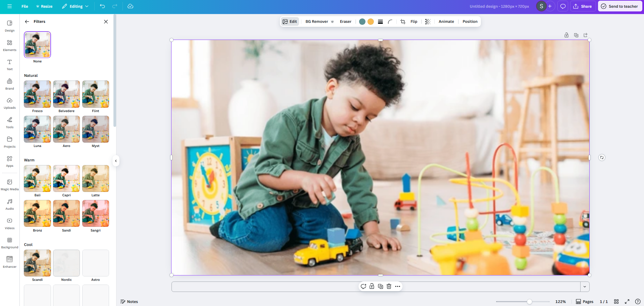Open the hamburger menu

9,6
